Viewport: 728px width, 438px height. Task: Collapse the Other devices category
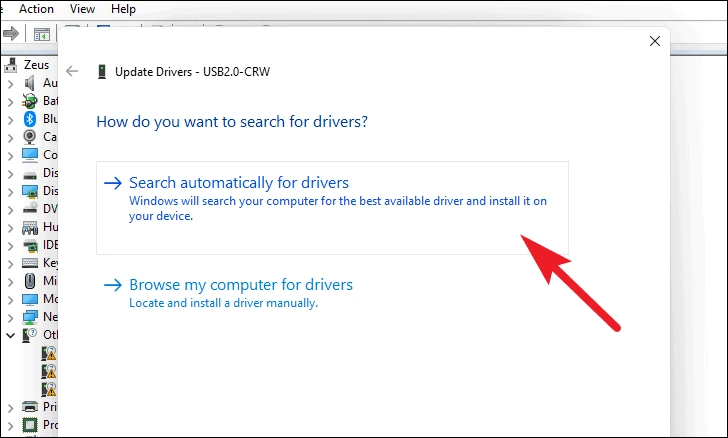click(10, 335)
